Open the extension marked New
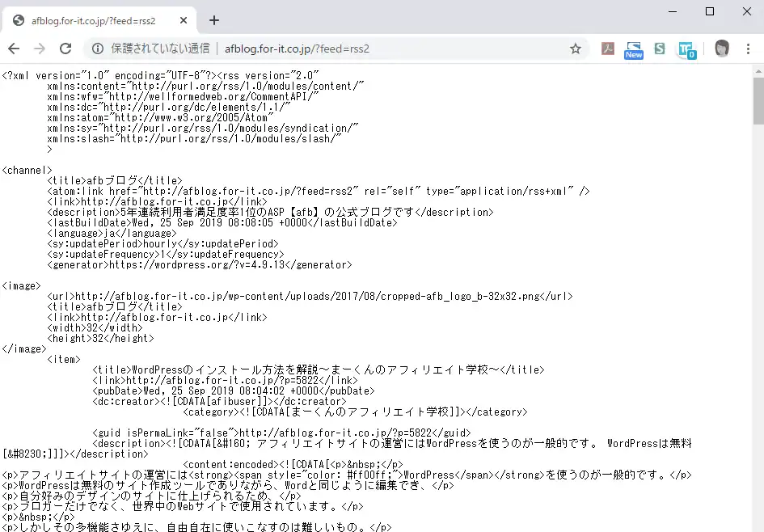Screen dimensions: 764x532 click(633, 49)
